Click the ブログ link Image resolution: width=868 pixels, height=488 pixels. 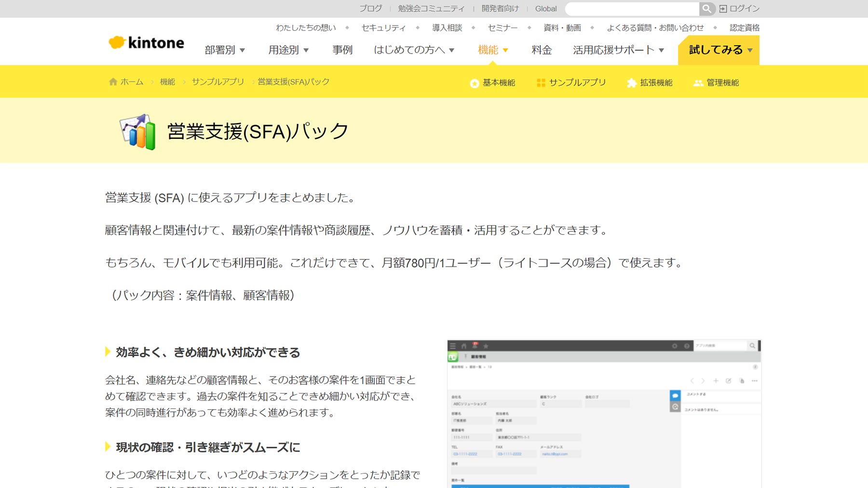coord(370,9)
